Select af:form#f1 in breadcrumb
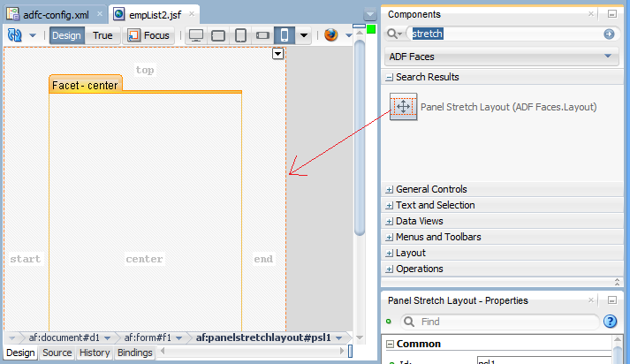Screen dimensions: 630x364 click(148, 337)
